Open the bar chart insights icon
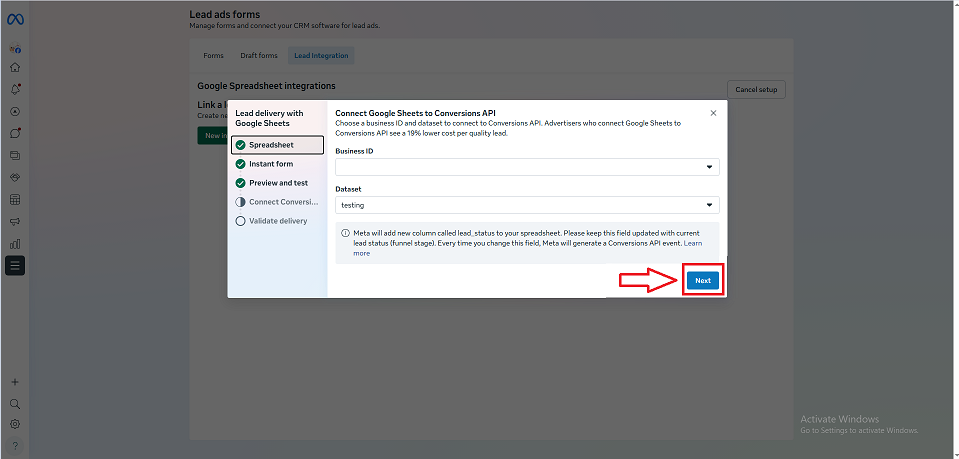Screen dimensions: 959x459 (x=15, y=243)
